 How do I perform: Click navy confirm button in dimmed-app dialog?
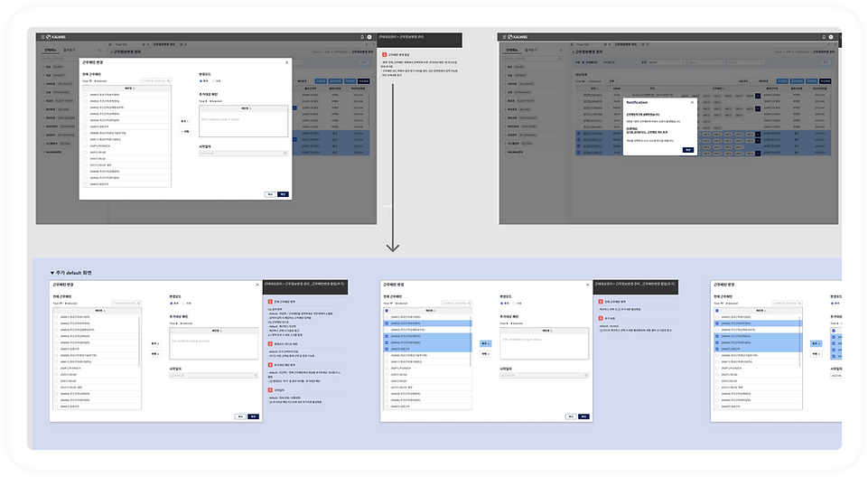click(283, 194)
